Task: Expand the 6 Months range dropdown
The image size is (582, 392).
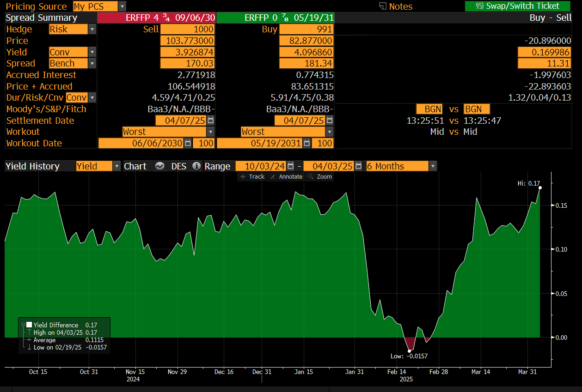Action: [433, 166]
